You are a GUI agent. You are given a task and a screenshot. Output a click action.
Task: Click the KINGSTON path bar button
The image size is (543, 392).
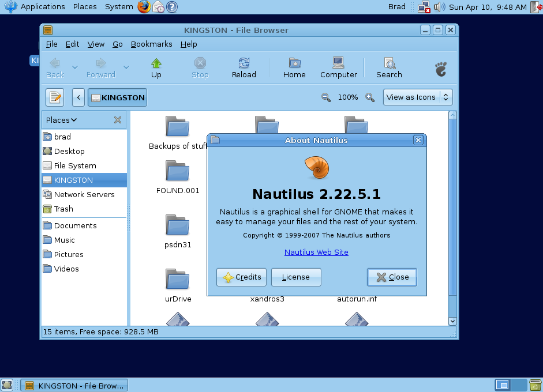click(x=117, y=97)
